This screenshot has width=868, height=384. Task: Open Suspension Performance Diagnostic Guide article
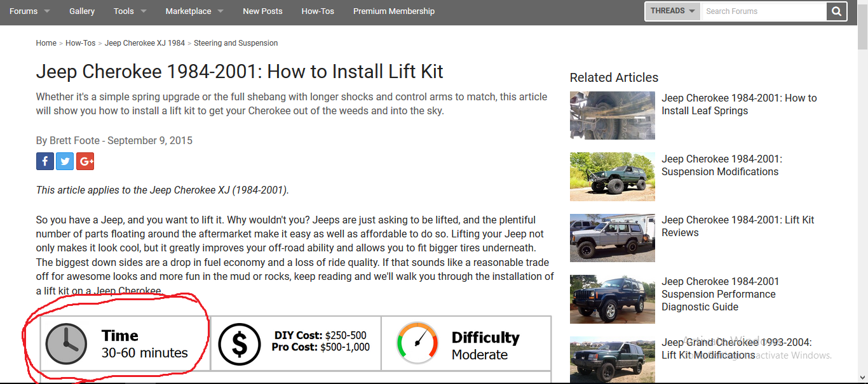pyautogui.click(x=720, y=294)
